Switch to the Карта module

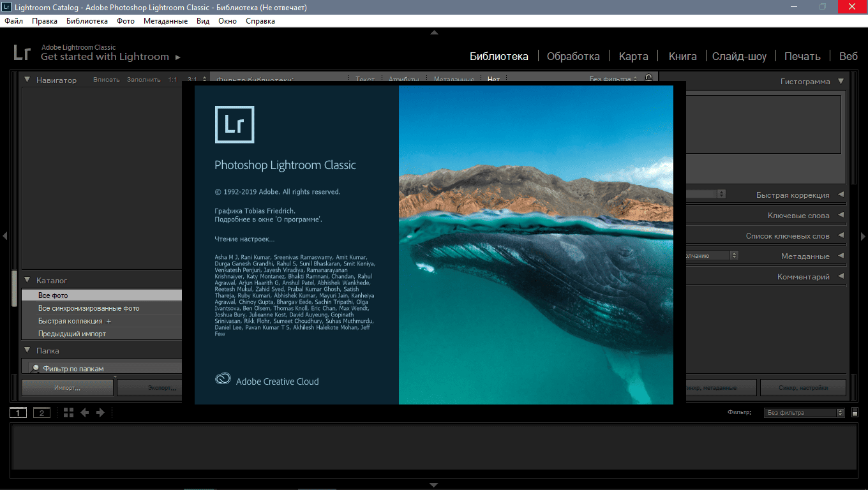(x=634, y=56)
